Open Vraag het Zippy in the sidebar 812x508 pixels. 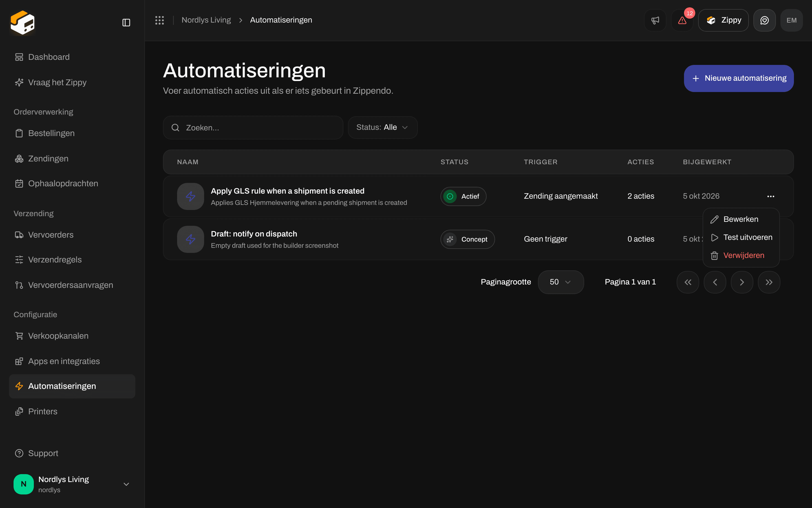(72, 82)
